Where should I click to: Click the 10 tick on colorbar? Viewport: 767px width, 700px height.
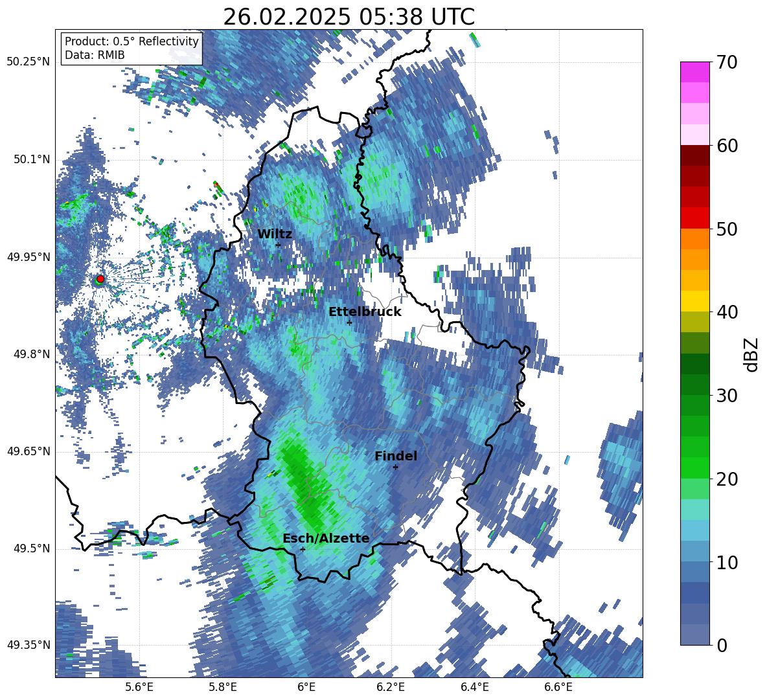[727, 563]
